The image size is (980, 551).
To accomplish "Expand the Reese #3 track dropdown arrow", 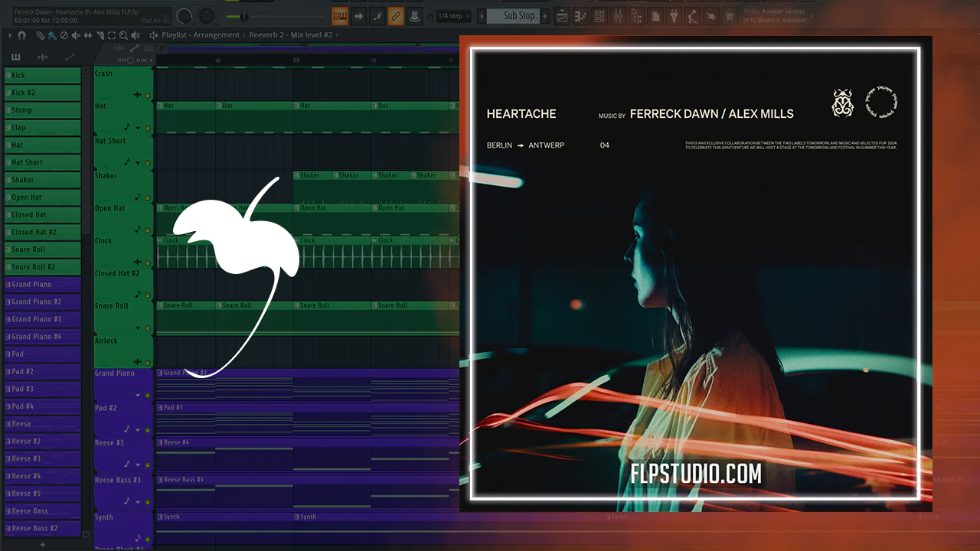I will (139, 465).
